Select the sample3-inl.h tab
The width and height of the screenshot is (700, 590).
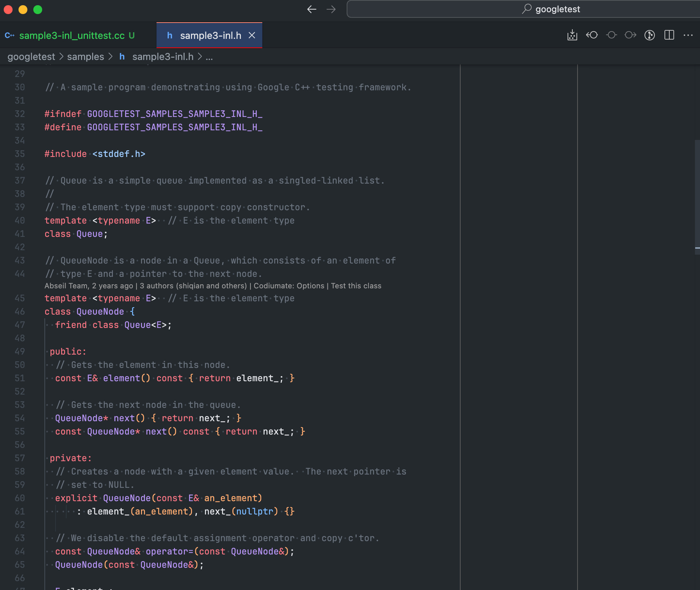[x=209, y=36]
